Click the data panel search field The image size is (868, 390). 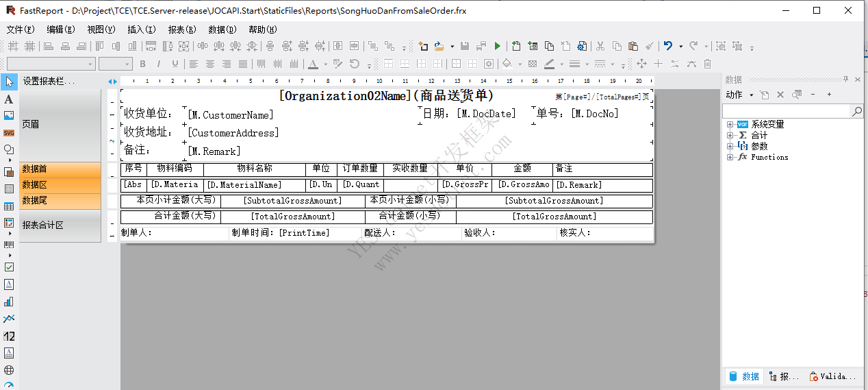[x=787, y=111]
